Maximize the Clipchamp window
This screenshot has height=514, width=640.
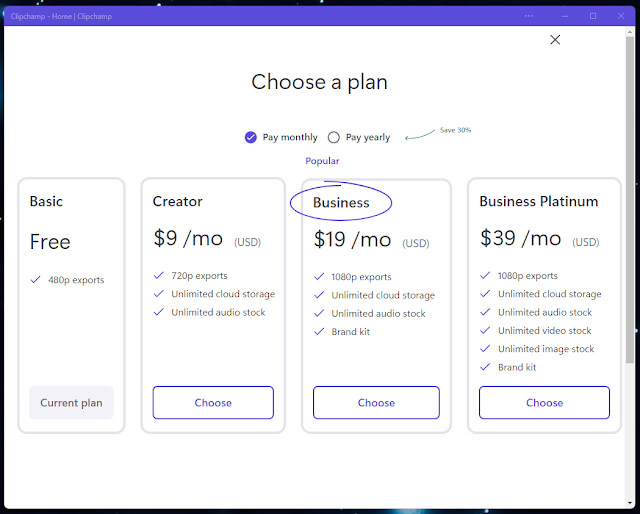(593, 16)
